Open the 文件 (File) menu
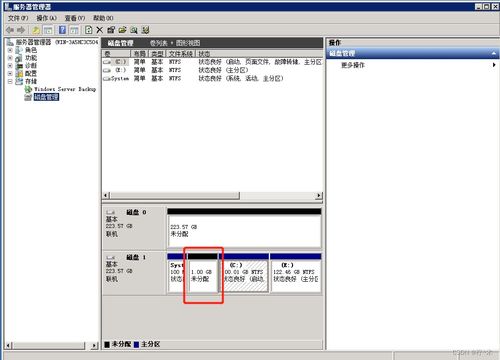 tap(18, 18)
